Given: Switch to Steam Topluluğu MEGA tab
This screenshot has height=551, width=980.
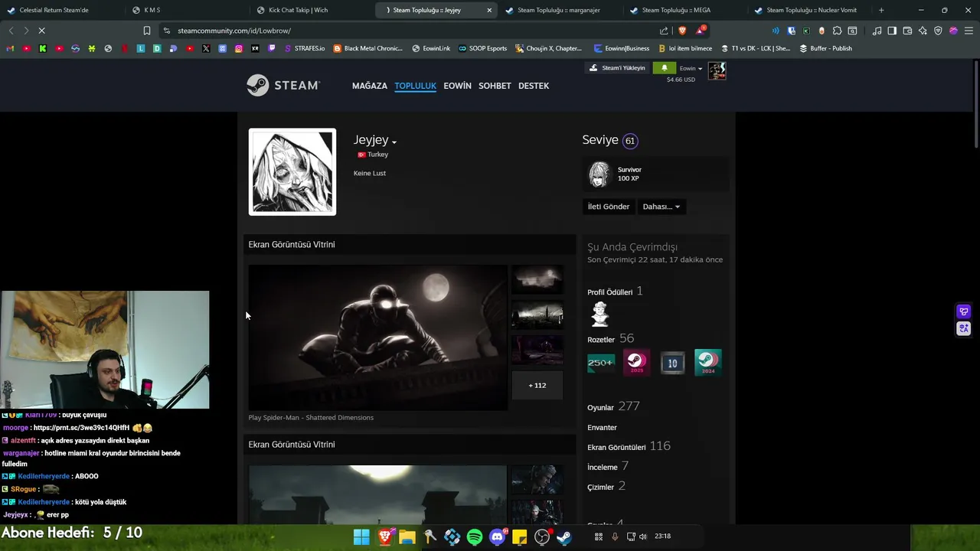Looking at the screenshot, I should (685, 10).
